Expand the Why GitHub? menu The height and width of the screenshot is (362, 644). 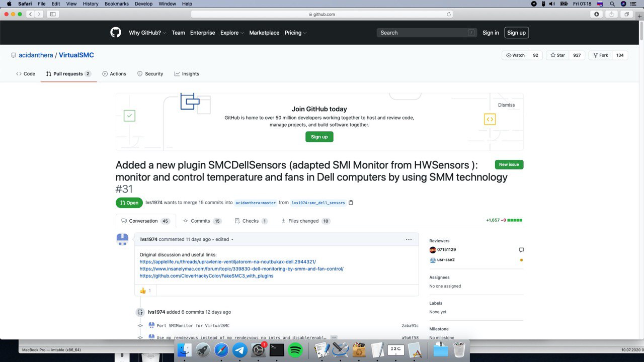coord(147,33)
